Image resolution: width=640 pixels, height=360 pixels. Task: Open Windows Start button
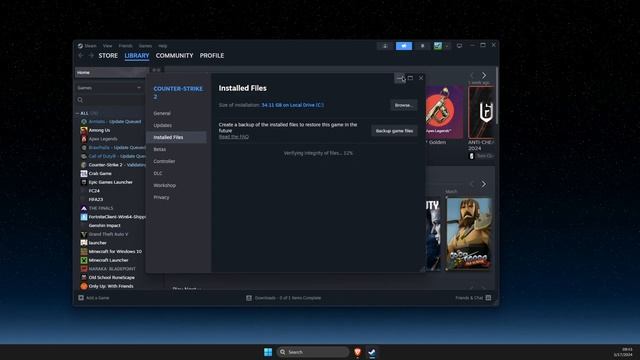[268, 352]
